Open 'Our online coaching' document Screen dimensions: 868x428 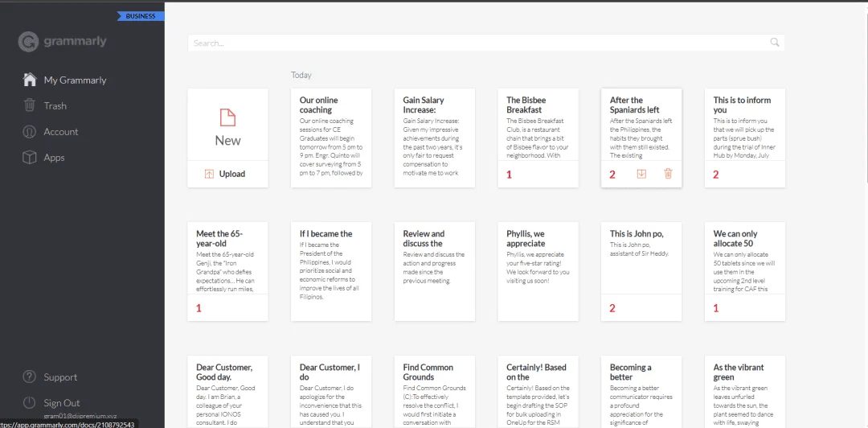[x=331, y=138]
